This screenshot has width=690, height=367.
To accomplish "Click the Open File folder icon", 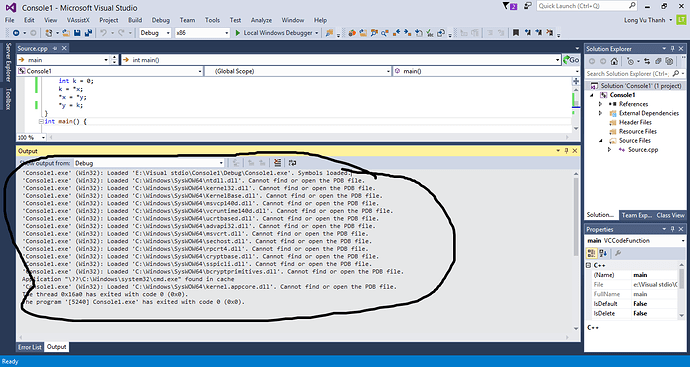I will click(x=66, y=33).
